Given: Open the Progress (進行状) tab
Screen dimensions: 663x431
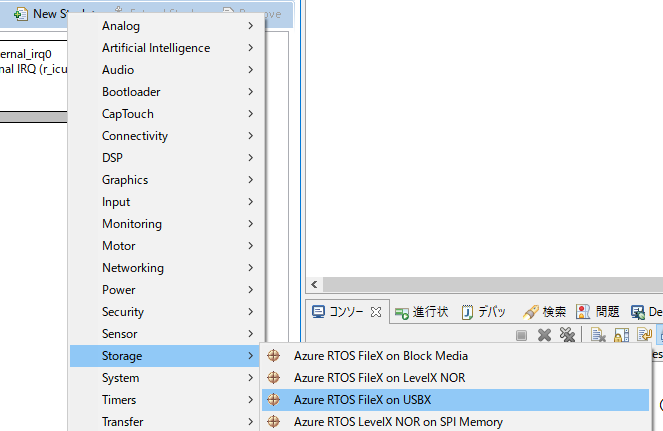Looking at the screenshot, I should point(421,312).
